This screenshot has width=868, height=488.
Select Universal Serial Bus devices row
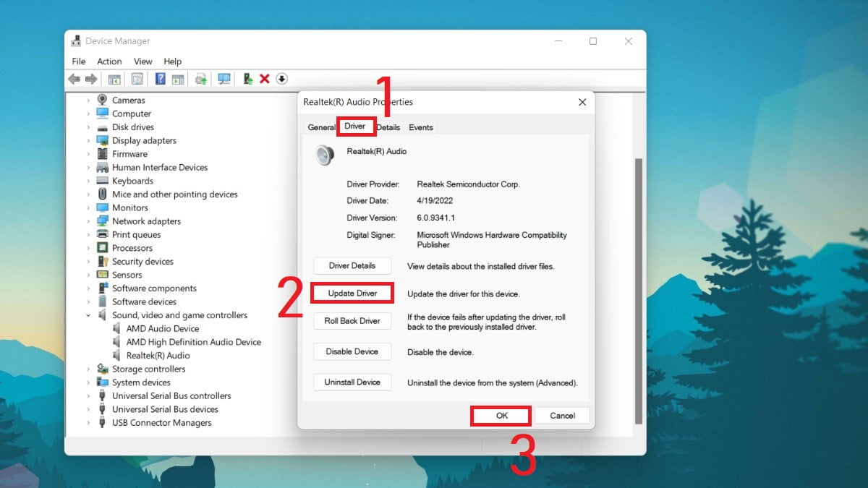[x=165, y=409]
